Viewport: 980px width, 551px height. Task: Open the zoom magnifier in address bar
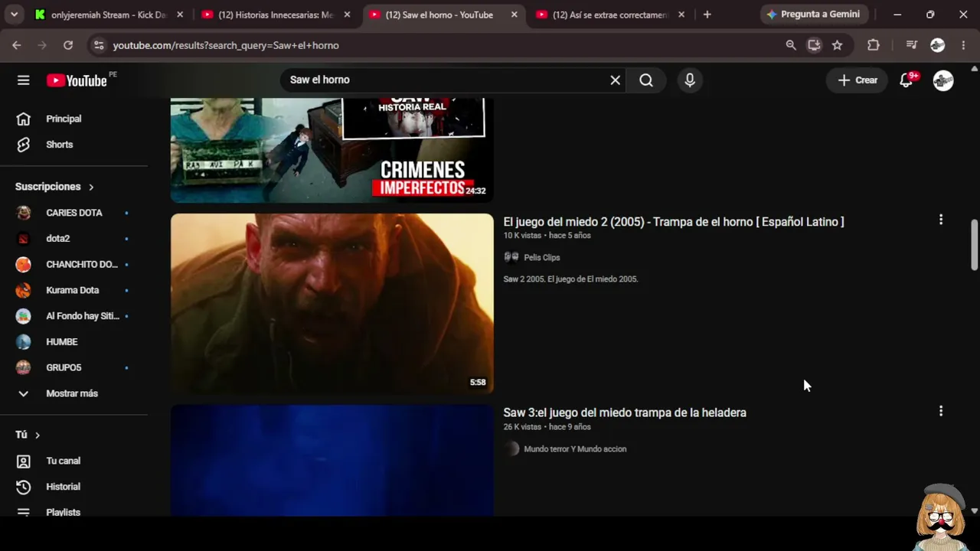click(791, 45)
